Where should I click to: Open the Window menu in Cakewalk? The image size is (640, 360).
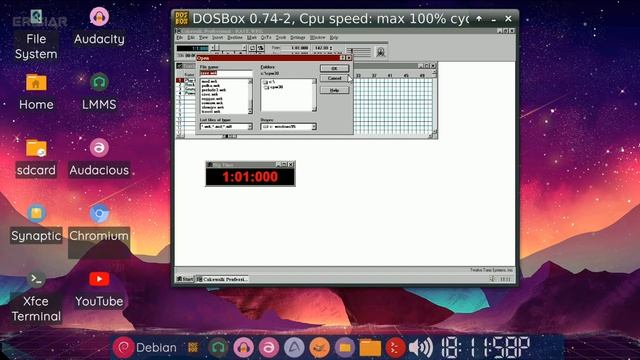click(x=318, y=38)
